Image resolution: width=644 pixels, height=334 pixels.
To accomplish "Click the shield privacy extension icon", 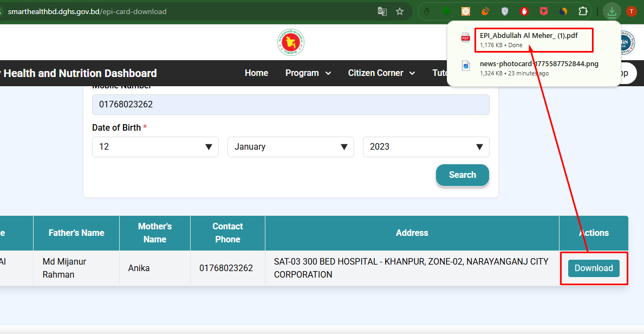I will click(504, 11).
